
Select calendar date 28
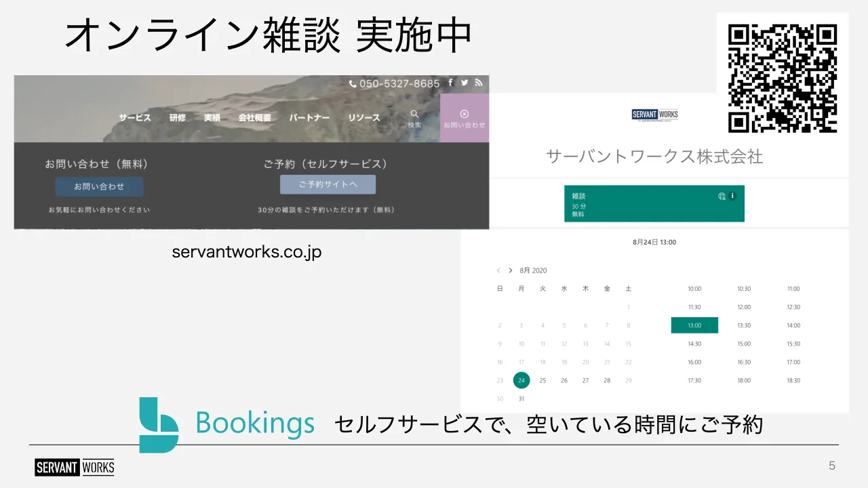[x=607, y=380]
